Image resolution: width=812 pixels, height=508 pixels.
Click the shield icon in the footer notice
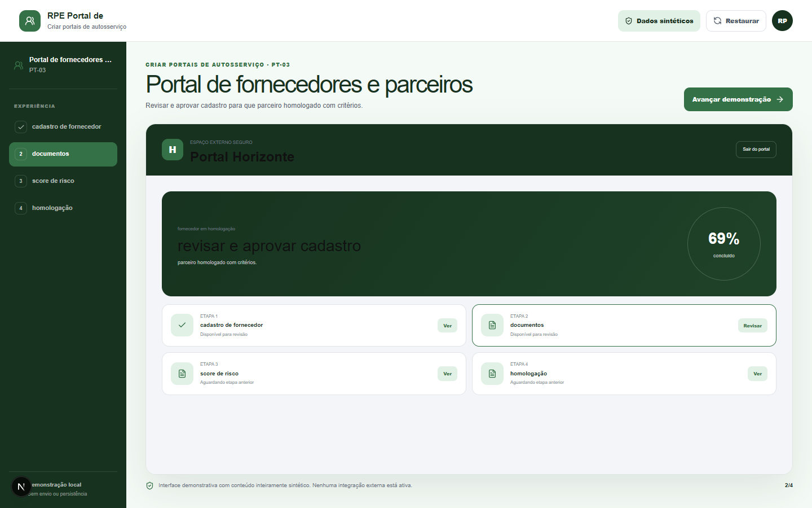coord(150,485)
